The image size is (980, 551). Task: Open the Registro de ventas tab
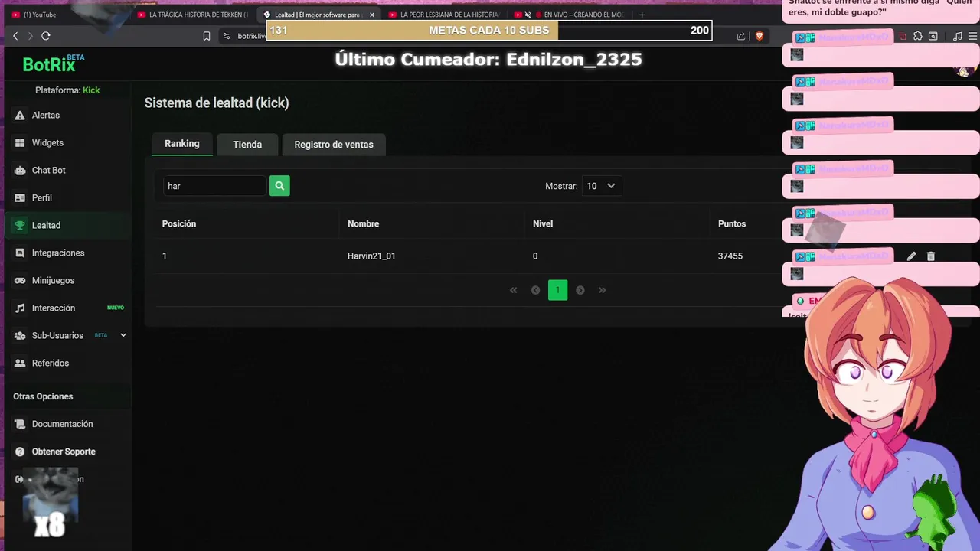click(334, 145)
